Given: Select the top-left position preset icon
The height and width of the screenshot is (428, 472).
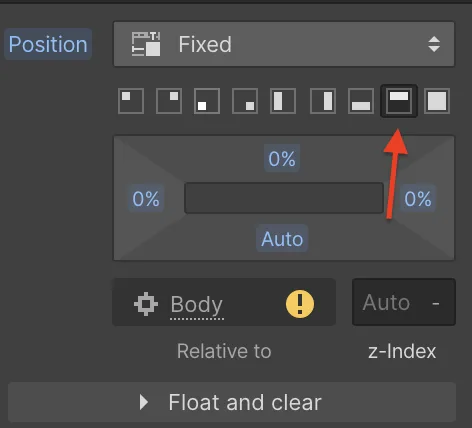Looking at the screenshot, I should coord(131,101).
